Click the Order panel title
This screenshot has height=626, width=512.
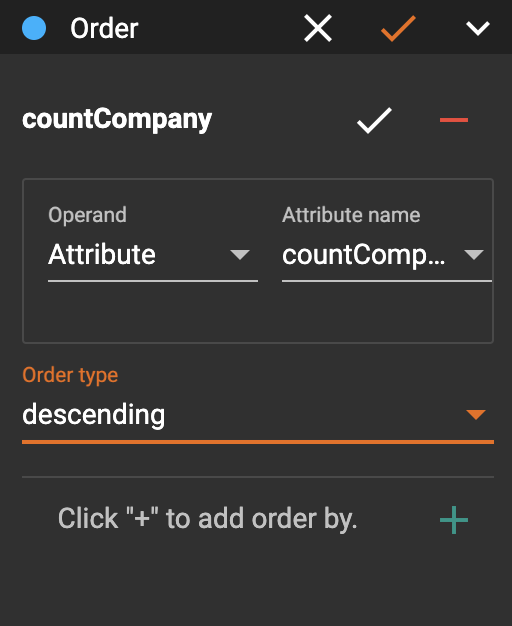click(104, 28)
